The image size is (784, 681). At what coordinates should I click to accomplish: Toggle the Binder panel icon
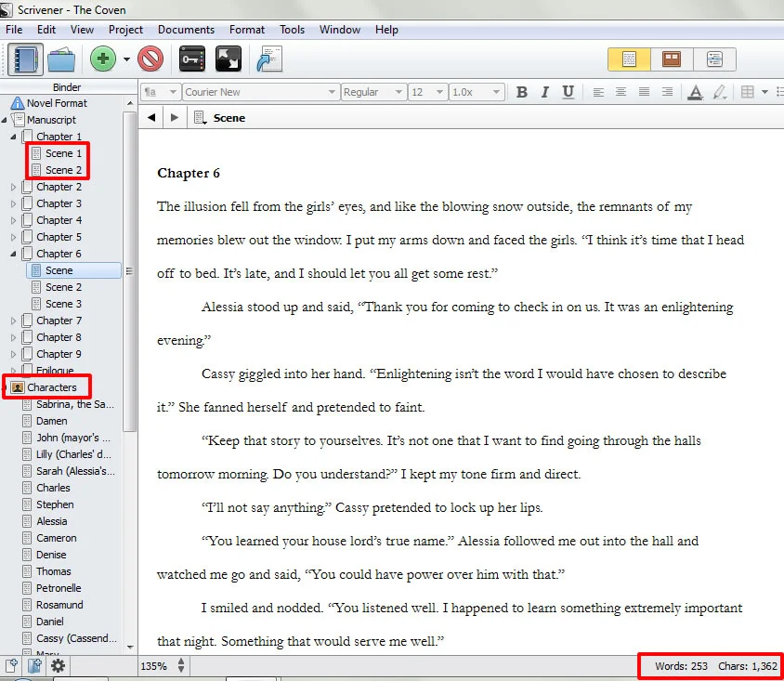[x=25, y=59]
